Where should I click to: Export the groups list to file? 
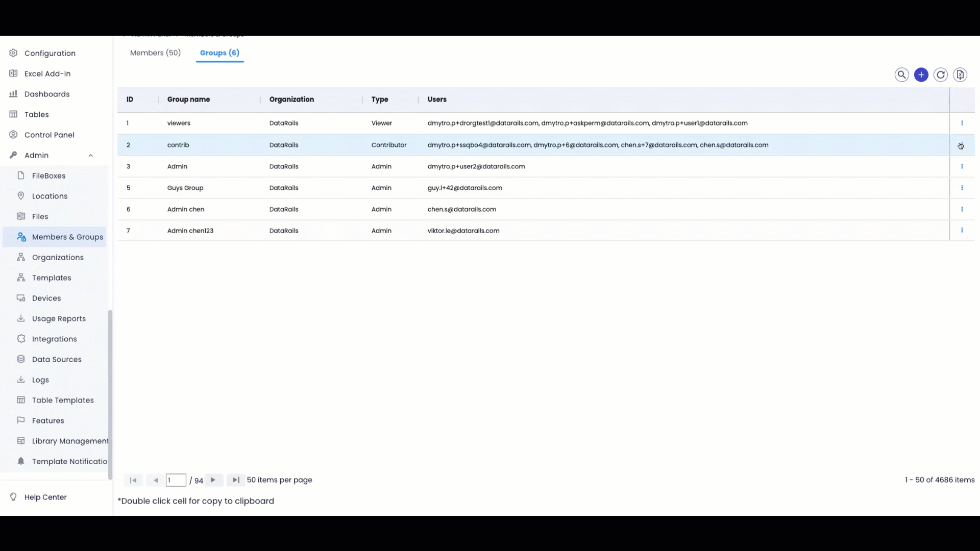click(960, 75)
